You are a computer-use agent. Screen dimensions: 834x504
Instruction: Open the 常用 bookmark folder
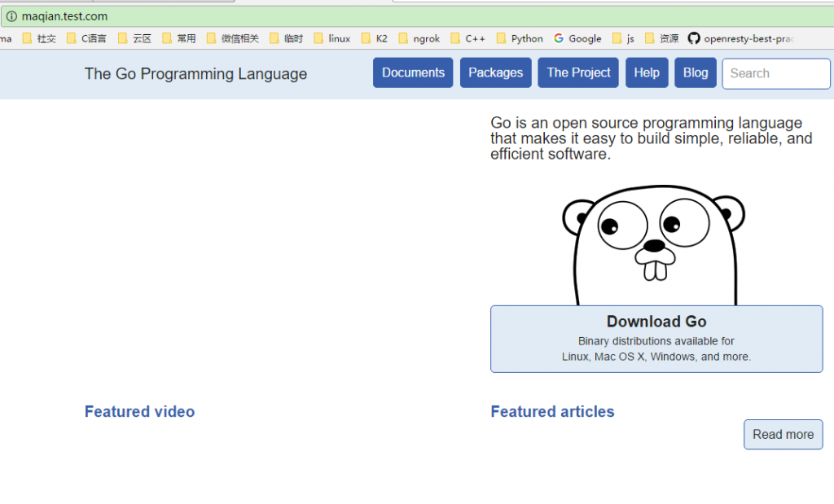click(179, 38)
